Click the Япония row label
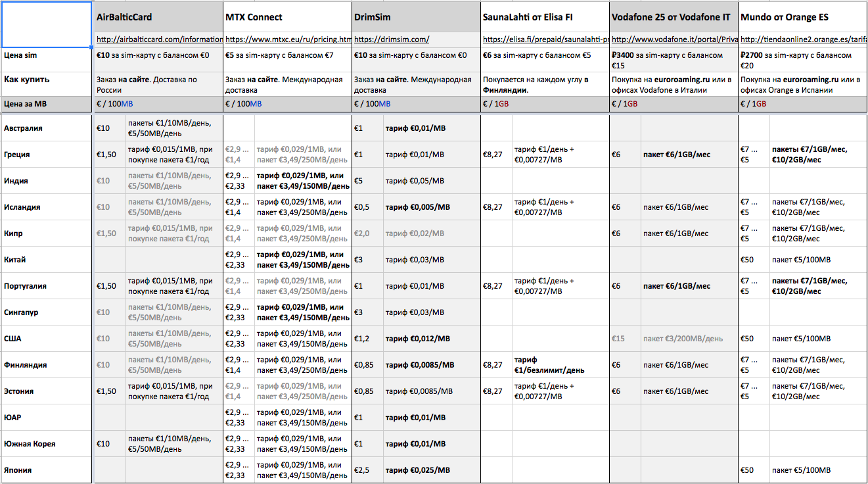868x484 pixels. (46, 470)
